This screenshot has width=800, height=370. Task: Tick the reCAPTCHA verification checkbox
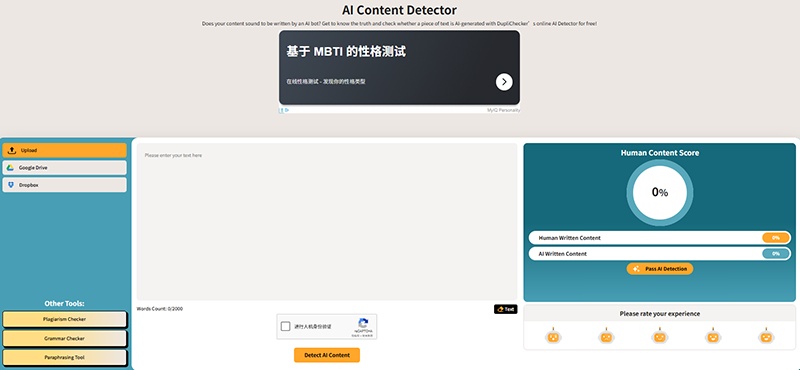(286, 326)
